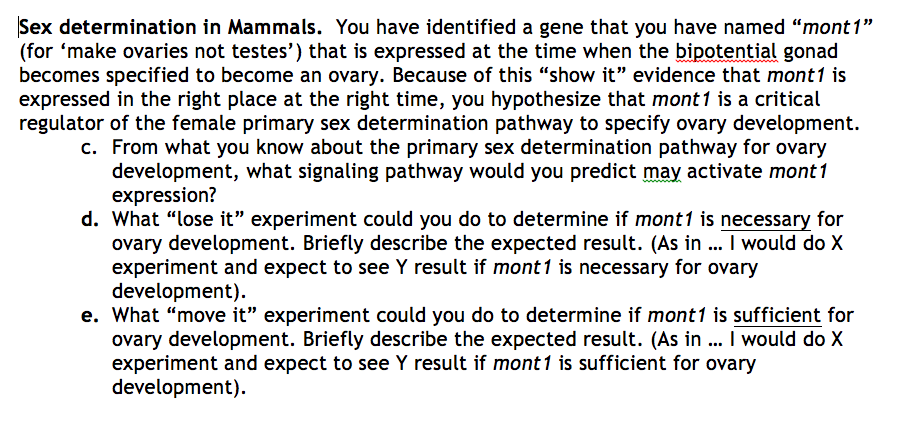
Task: Click the list marker "c."
Action: [89, 148]
